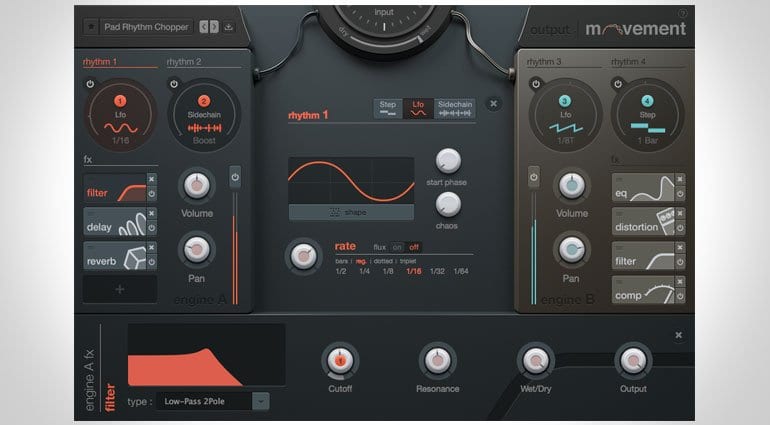Select the Lfo modulation mode
This screenshot has width=770, height=425.
click(418, 109)
